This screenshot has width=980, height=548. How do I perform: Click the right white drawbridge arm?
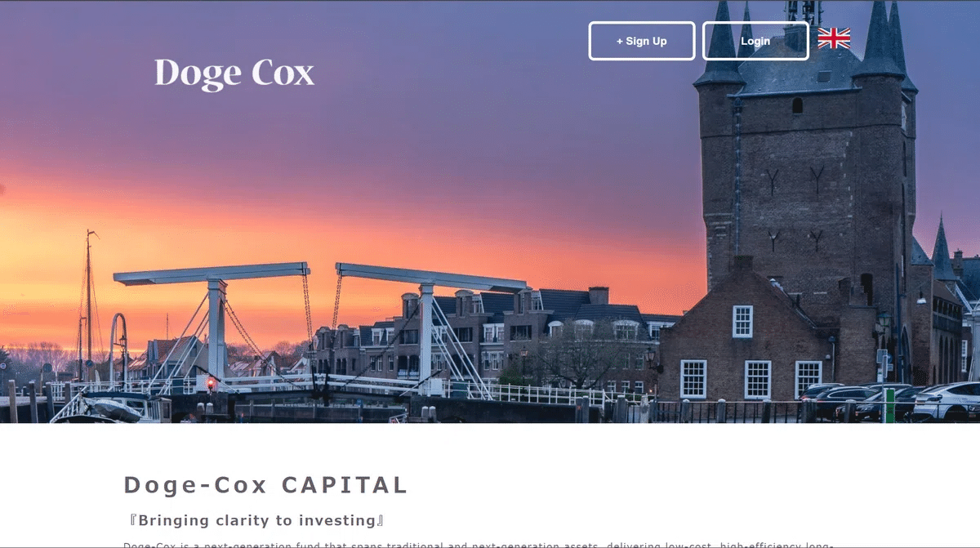point(431,277)
